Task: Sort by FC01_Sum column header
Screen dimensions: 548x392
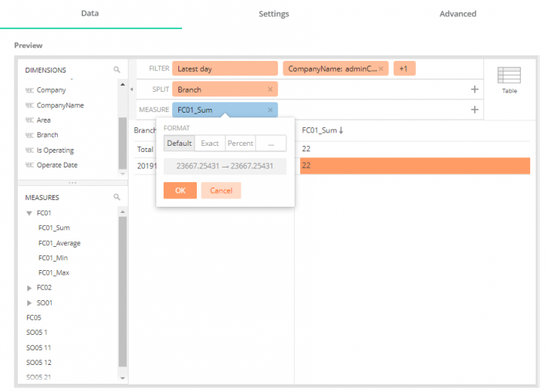Action: tap(322, 130)
